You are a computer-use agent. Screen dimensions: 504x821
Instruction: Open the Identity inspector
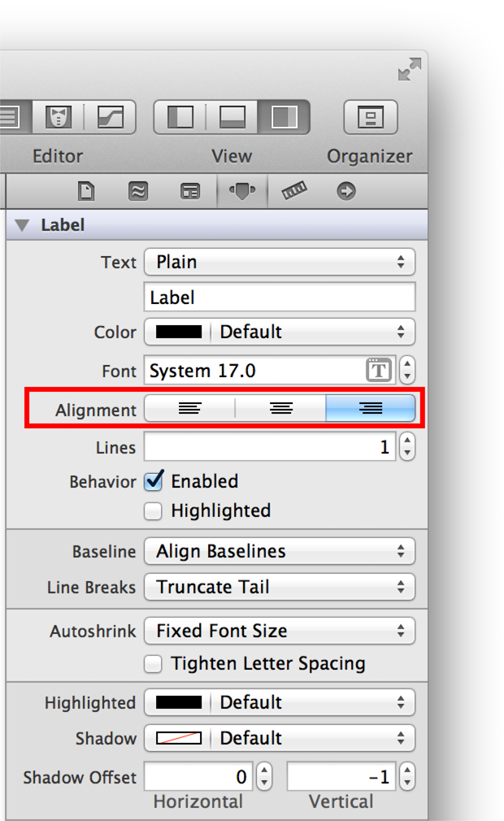[x=189, y=191]
